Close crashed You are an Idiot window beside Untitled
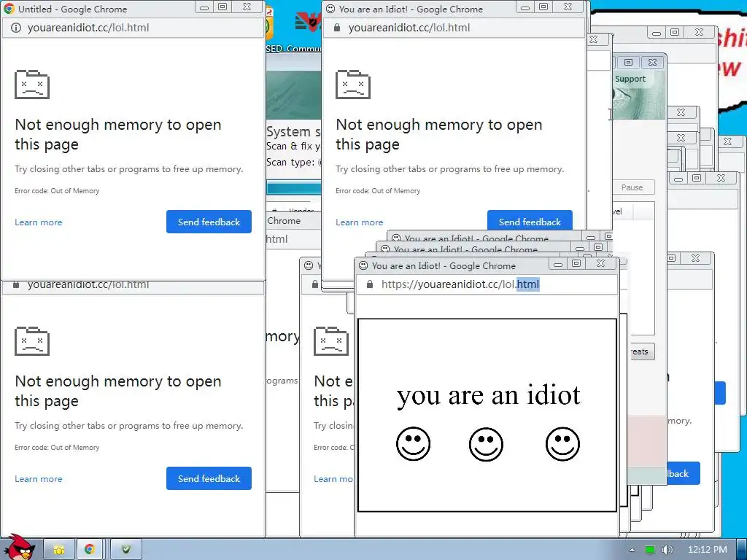 click(568, 7)
